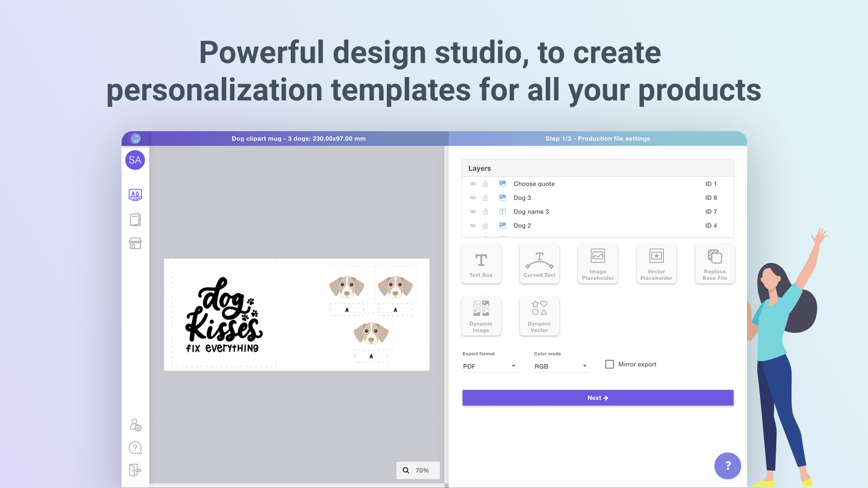
Task: Select the Dog name 3 layer
Action: click(531, 211)
